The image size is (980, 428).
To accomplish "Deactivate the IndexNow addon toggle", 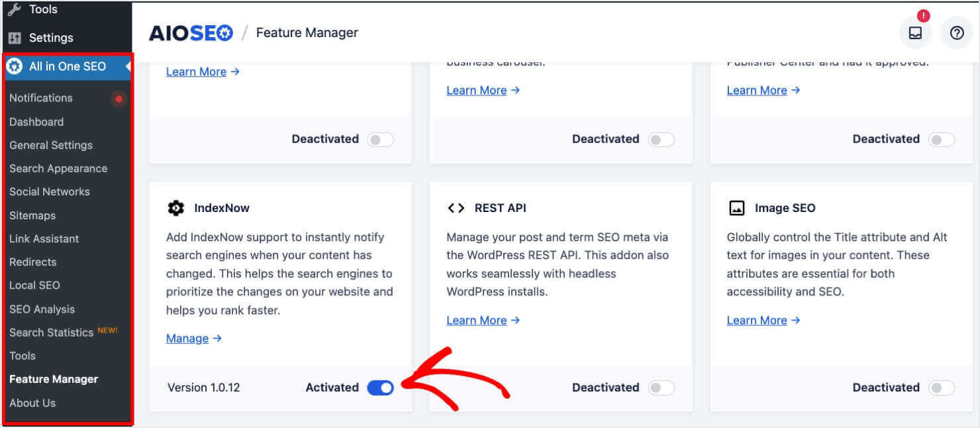I will [379, 388].
